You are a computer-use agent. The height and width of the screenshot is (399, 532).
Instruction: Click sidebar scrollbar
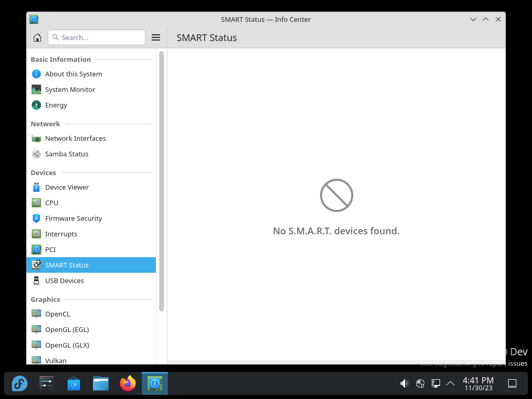tap(162, 181)
